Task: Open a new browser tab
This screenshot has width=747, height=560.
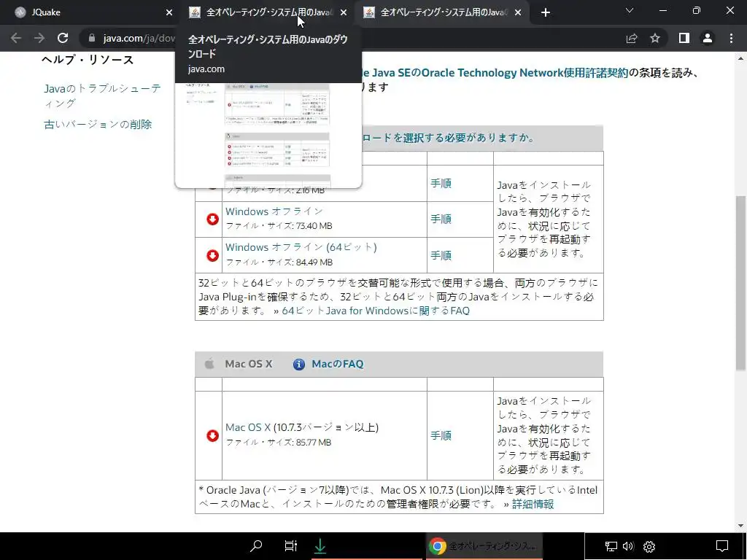Action: [546, 12]
